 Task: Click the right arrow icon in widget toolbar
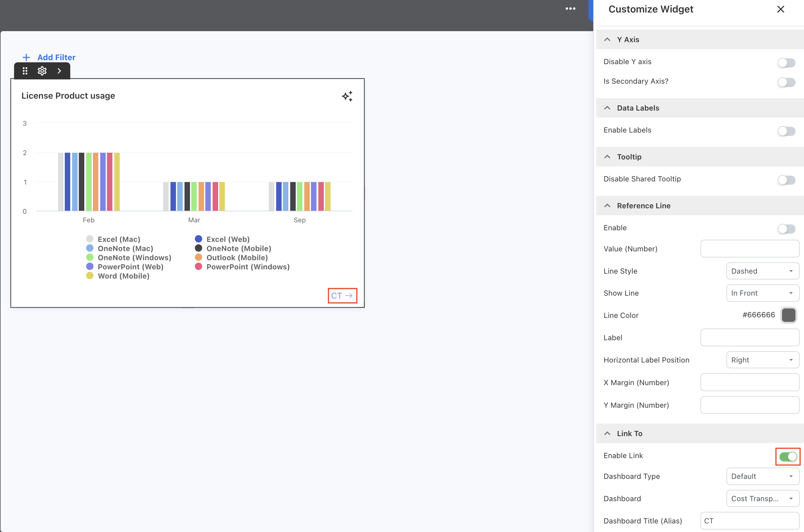(x=59, y=71)
